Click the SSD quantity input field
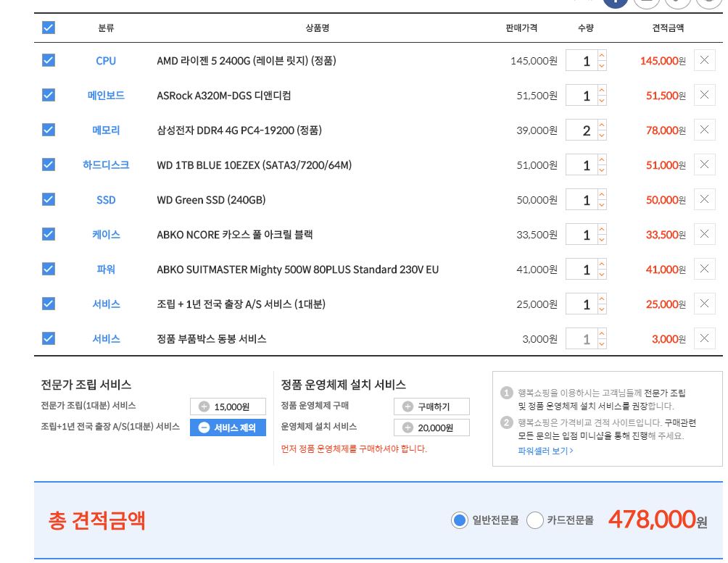 click(x=582, y=199)
